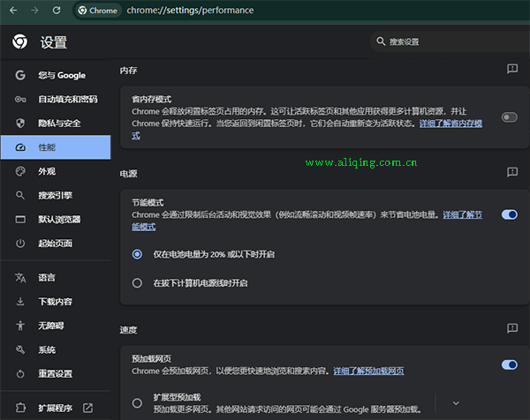Click the 速度 section title
The height and width of the screenshot is (420, 530).
[x=128, y=330]
